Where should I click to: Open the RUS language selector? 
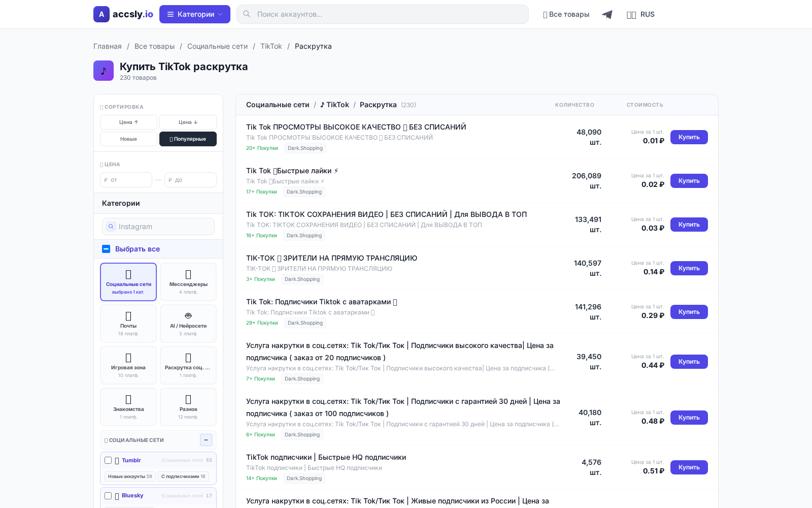point(640,14)
